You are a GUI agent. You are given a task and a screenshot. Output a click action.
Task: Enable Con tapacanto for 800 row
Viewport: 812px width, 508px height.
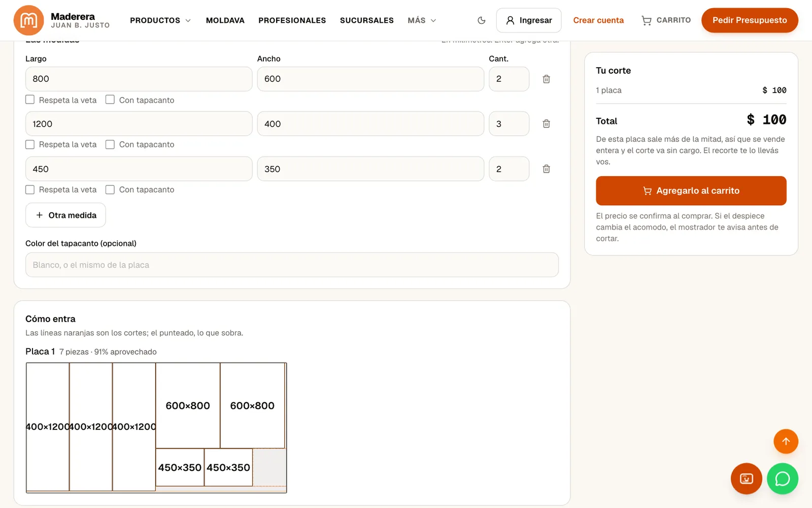point(110,100)
